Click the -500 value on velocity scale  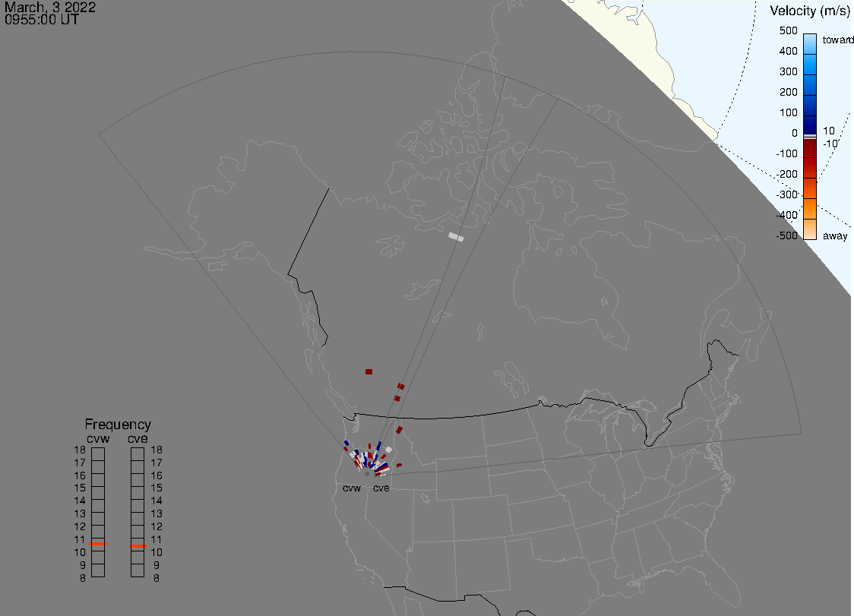pyautogui.click(x=787, y=235)
